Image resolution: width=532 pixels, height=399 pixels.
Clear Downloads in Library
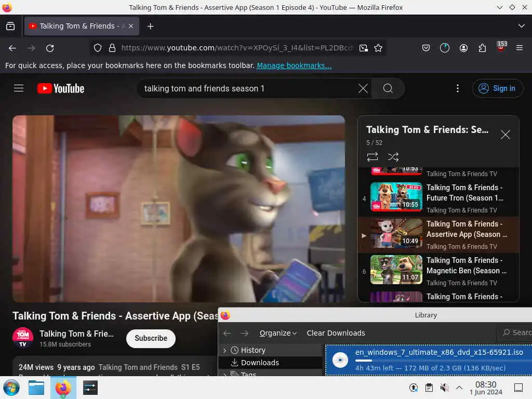point(336,333)
